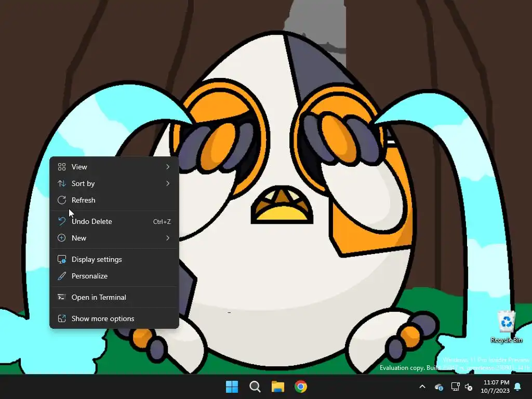Image resolution: width=532 pixels, height=399 pixels.
Task: Click the muted speaker tray icon
Action: coord(469,387)
